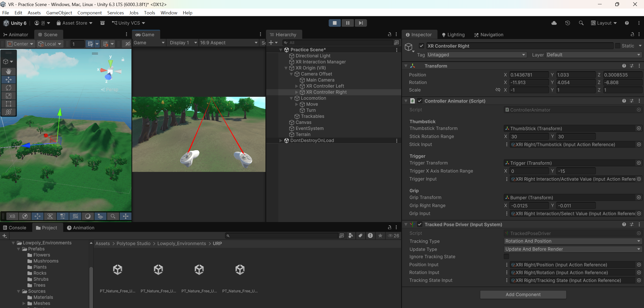Select the Rotate tool in Scene

click(9, 88)
